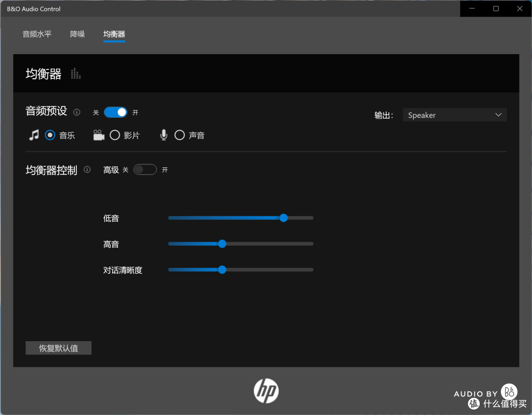Select the 声音 radio button
The image size is (532, 415).
(179, 135)
